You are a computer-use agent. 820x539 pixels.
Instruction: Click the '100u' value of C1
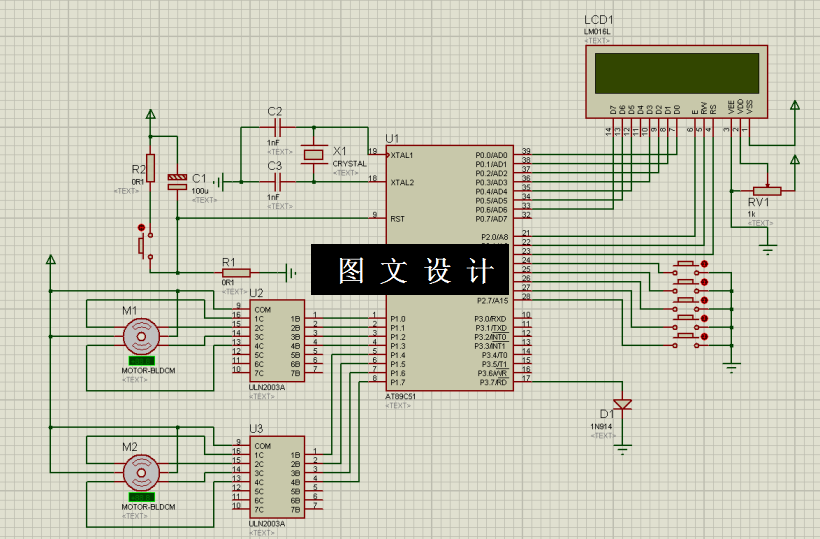[200, 191]
